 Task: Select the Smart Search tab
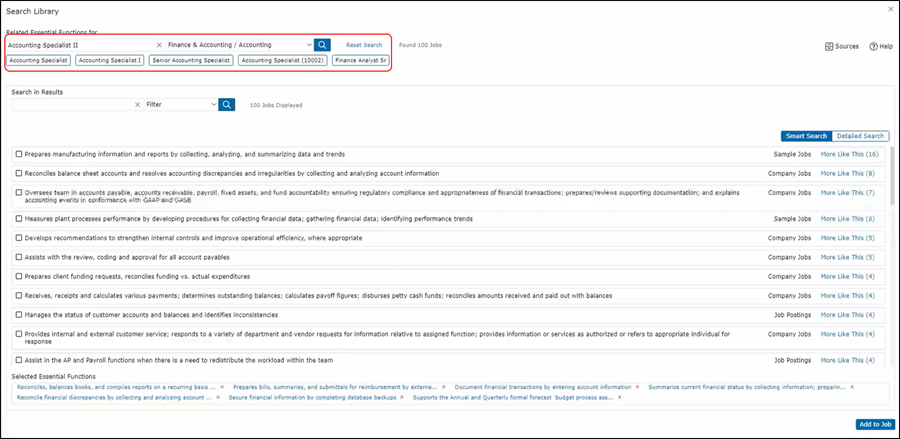click(x=806, y=136)
